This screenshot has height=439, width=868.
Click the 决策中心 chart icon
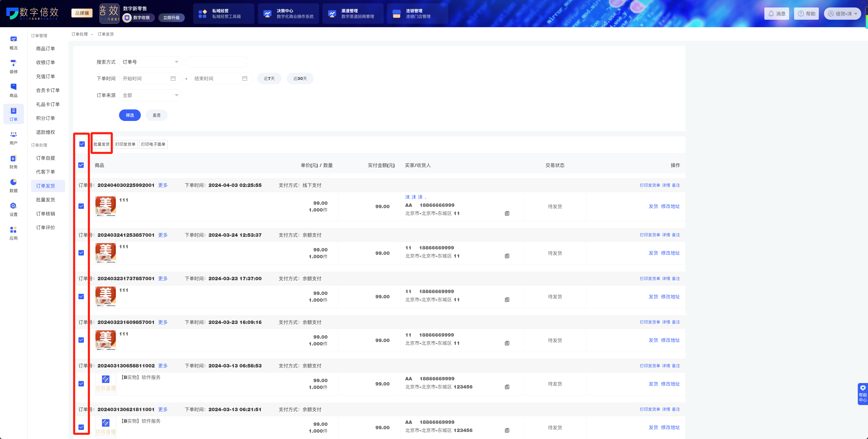pyautogui.click(x=267, y=14)
